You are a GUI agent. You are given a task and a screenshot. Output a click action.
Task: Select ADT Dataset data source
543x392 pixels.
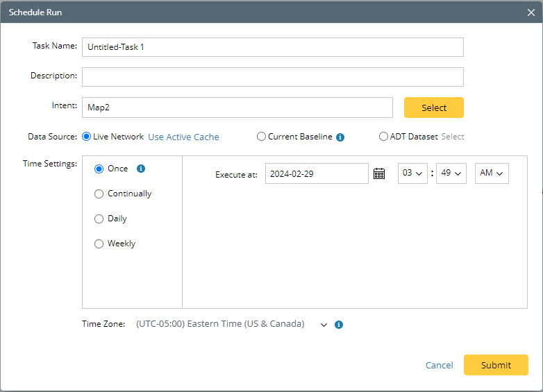point(384,137)
